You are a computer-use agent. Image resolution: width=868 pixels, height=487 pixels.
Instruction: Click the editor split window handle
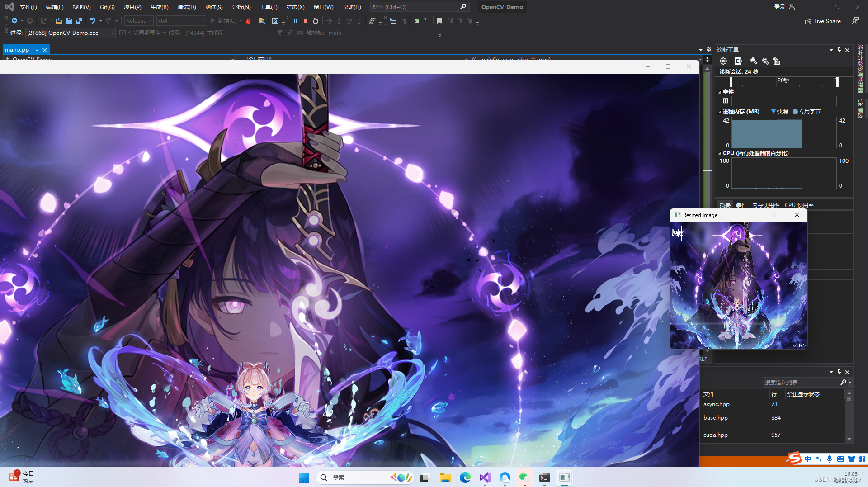(x=708, y=60)
